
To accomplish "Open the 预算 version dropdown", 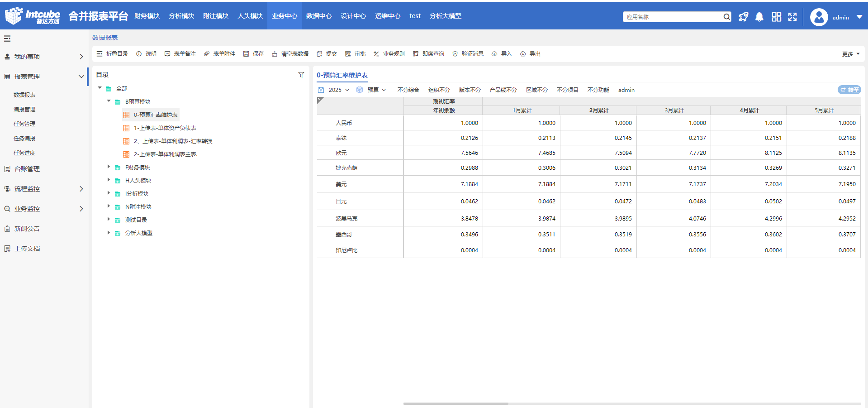I will (x=376, y=90).
